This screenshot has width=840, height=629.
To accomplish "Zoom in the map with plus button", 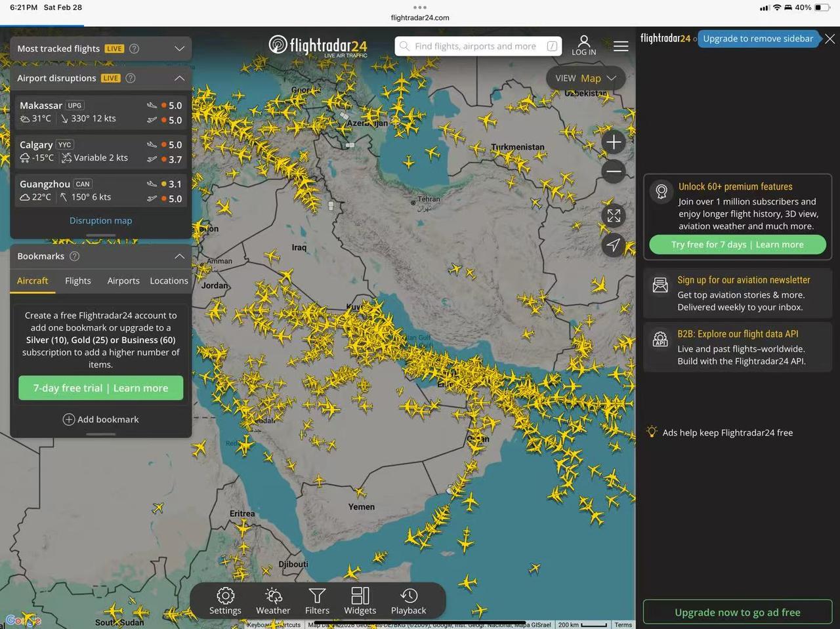I will click(614, 142).
